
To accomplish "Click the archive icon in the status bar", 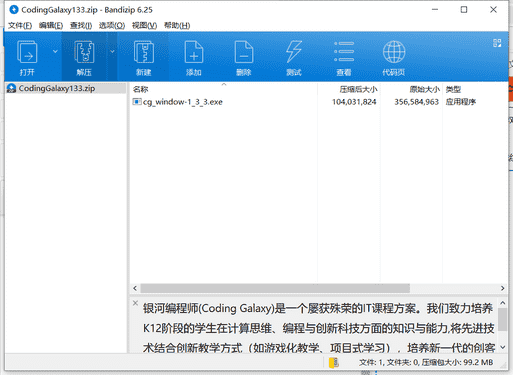I will 333,362.
